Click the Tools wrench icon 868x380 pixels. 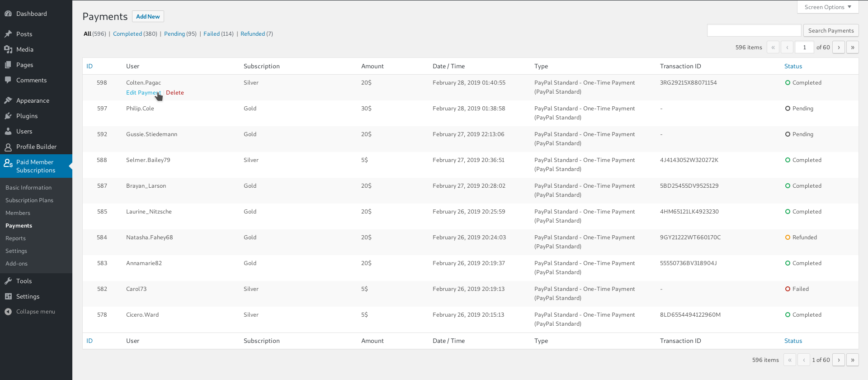pos(8,281)
